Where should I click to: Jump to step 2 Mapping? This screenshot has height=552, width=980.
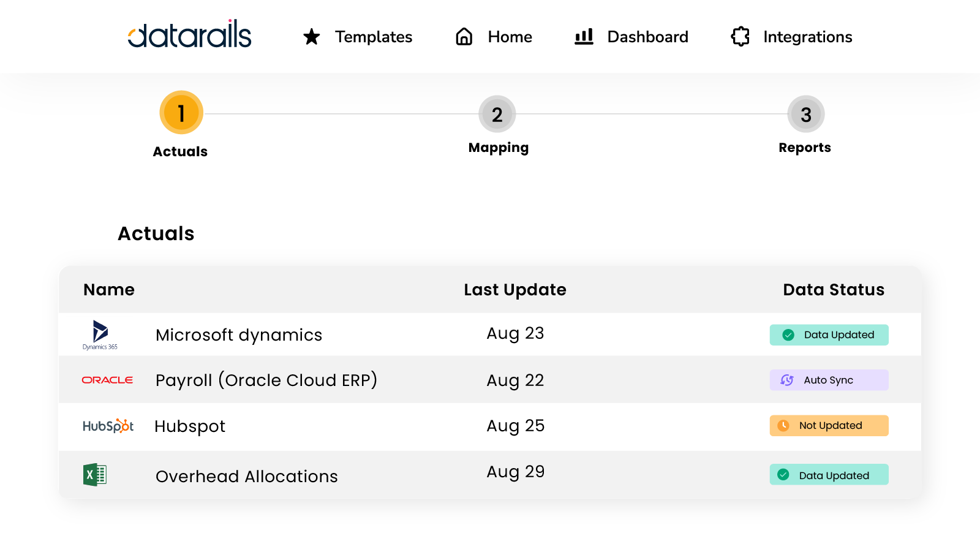coord(497,115)
